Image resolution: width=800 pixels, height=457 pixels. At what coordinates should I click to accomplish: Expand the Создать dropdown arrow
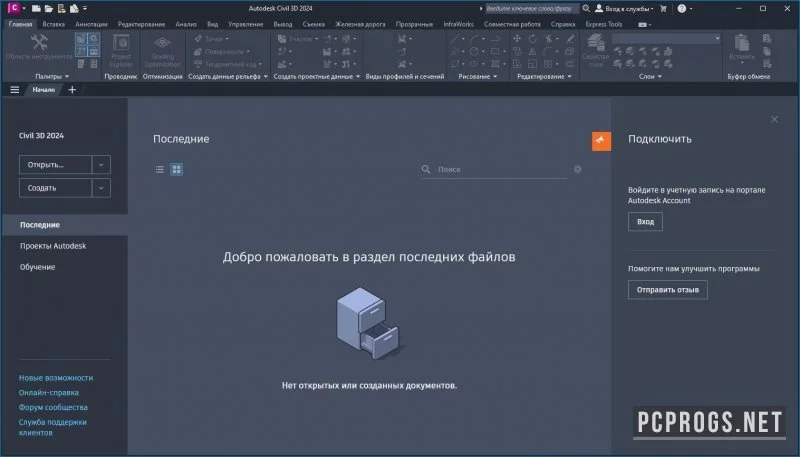[101, 188]
